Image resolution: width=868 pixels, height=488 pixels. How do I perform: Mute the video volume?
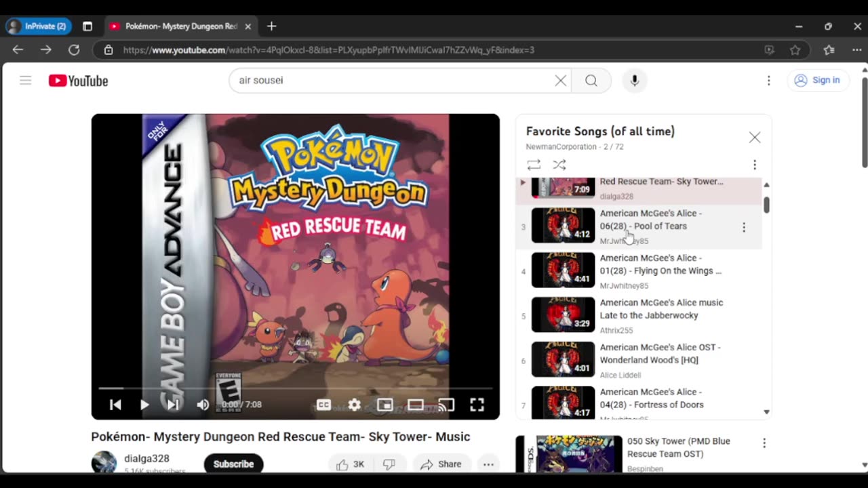click(x=203, y=405)
